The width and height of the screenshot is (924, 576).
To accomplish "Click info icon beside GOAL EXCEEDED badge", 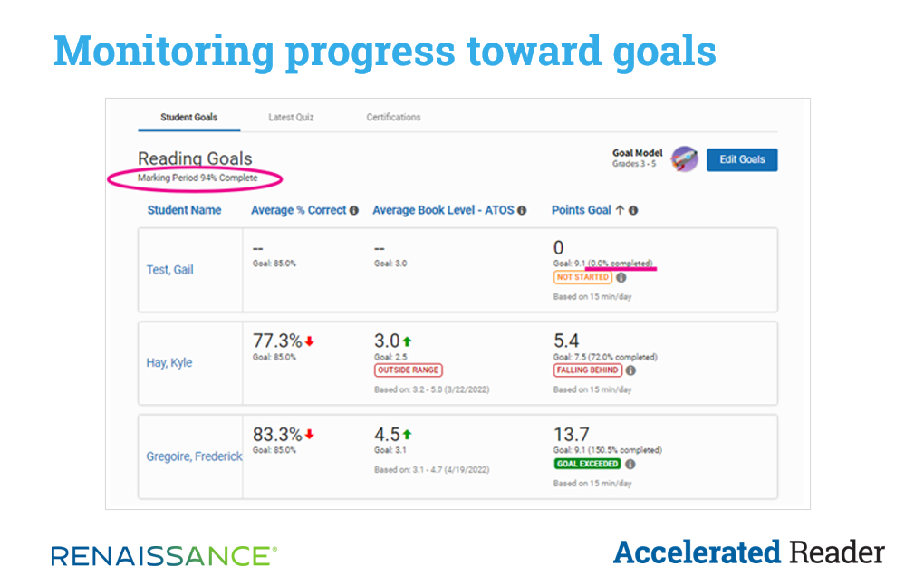I will pos(630,464).
